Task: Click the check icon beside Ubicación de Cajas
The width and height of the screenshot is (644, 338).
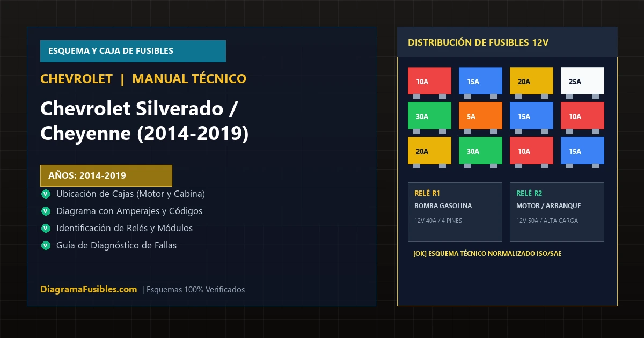Action: pos(45,194)
